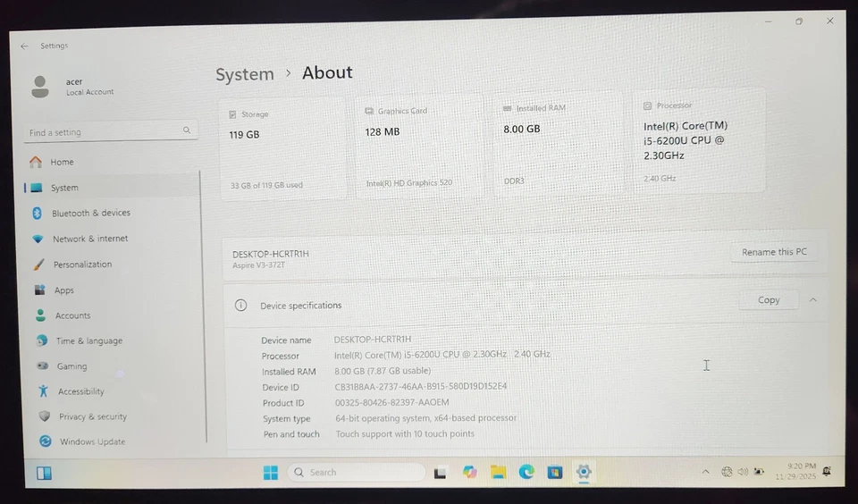Launch Microsoft Edge from the taskbar
This screenshot has width=858, height=504.
pyautogui.click(x=526, y=472)
